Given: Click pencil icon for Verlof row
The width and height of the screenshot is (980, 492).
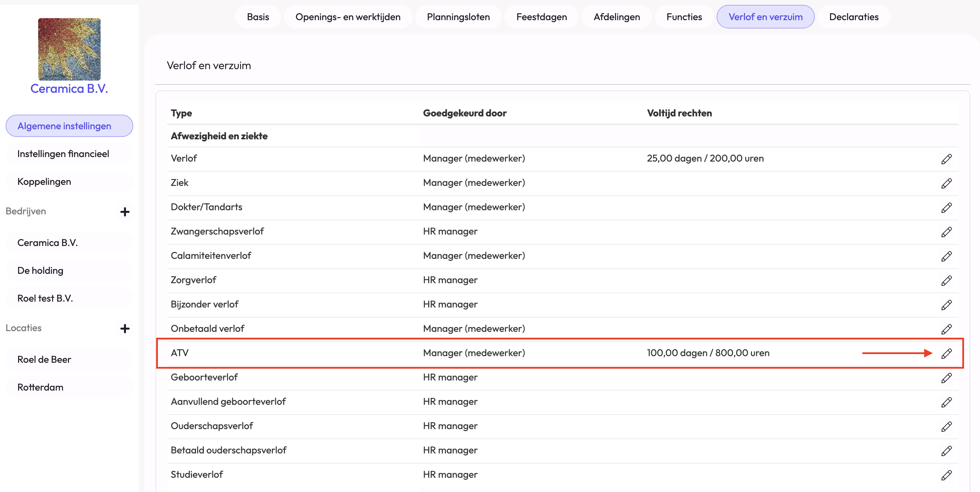Looking at the screenshot, I should point(946,159).
